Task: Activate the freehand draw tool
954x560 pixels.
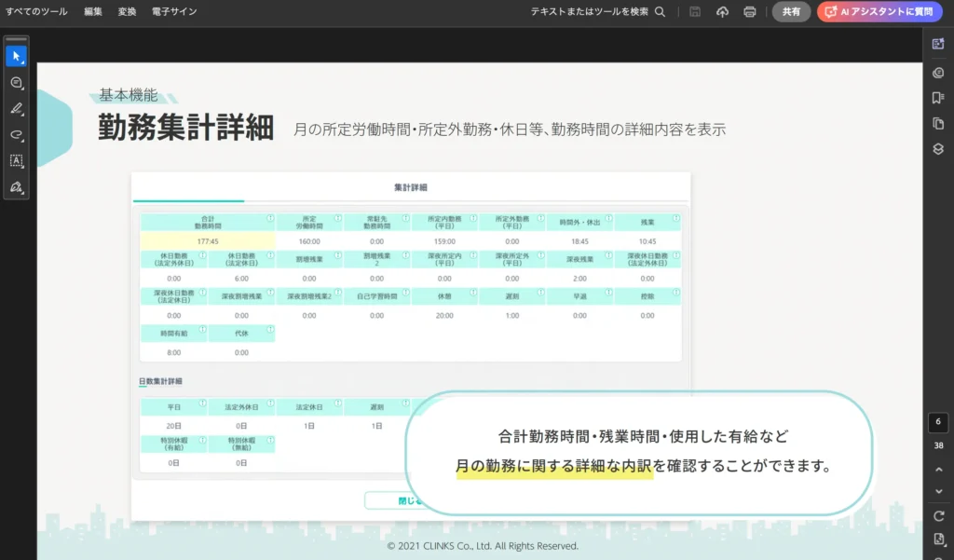Action: point(16,135)
